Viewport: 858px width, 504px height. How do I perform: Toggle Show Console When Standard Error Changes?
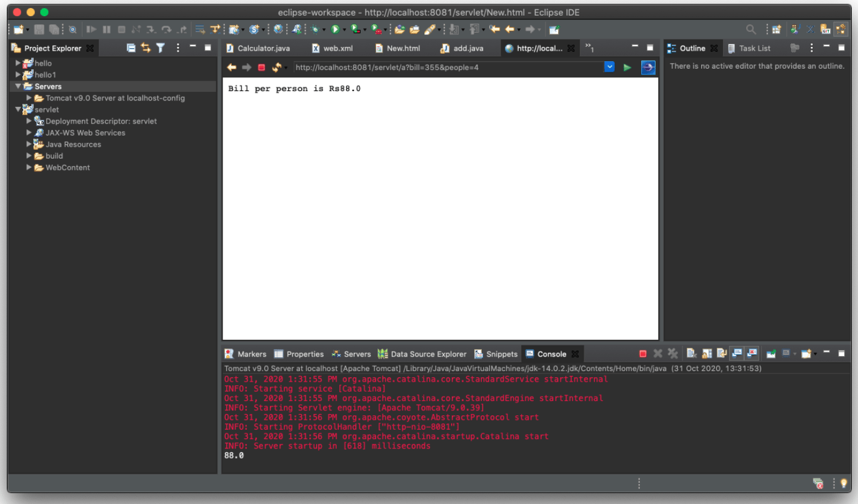(x=752, y=354)
